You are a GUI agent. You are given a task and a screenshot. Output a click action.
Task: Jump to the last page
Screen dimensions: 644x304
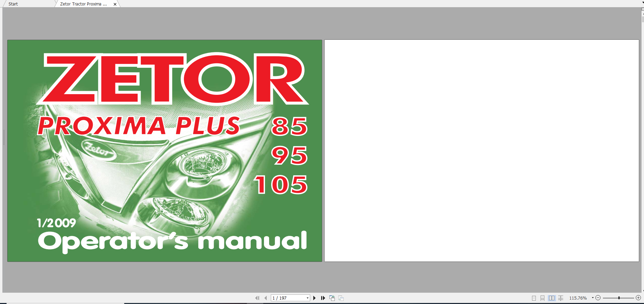pos(323,298)
